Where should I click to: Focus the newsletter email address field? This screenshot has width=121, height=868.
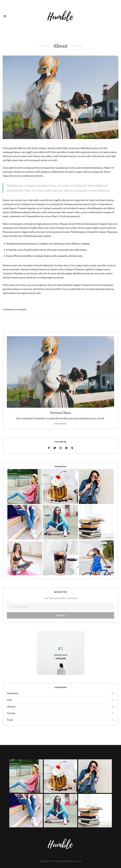click(x=60, y=606)
